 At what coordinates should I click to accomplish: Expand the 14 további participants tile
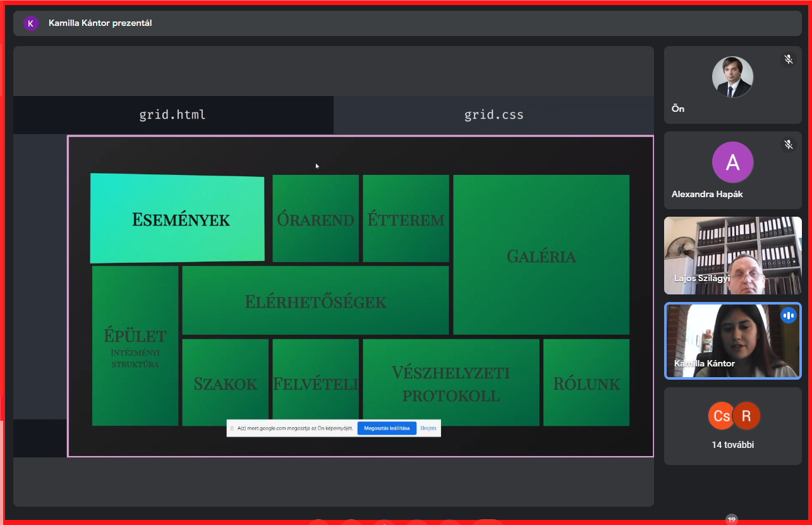pyautogui.click(x=732, y=445)
